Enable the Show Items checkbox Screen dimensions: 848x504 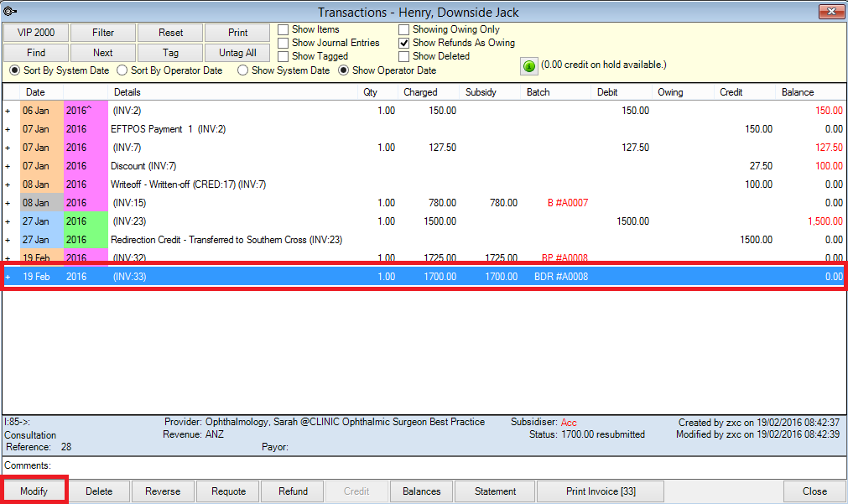click(283, 29)
